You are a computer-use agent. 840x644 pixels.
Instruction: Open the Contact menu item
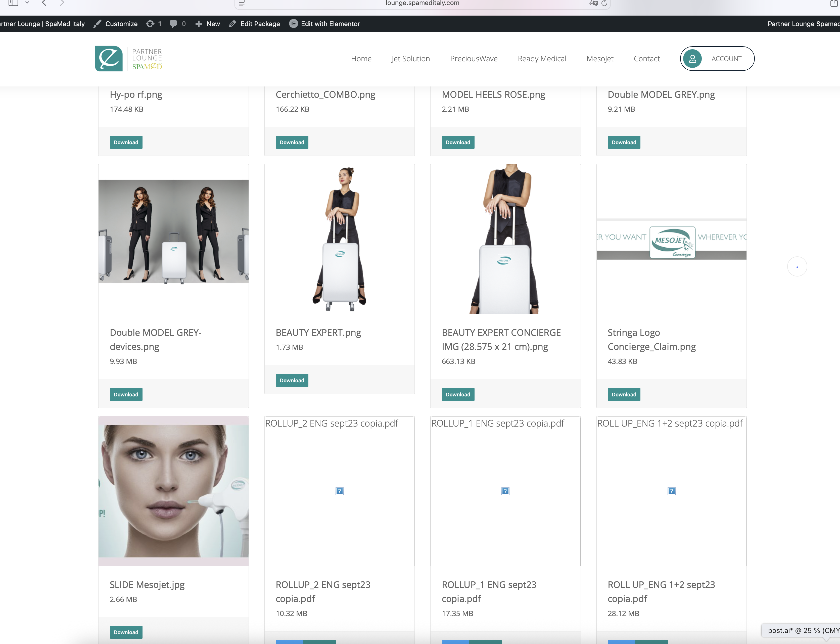pyautogui.click(x=646, y=59)
